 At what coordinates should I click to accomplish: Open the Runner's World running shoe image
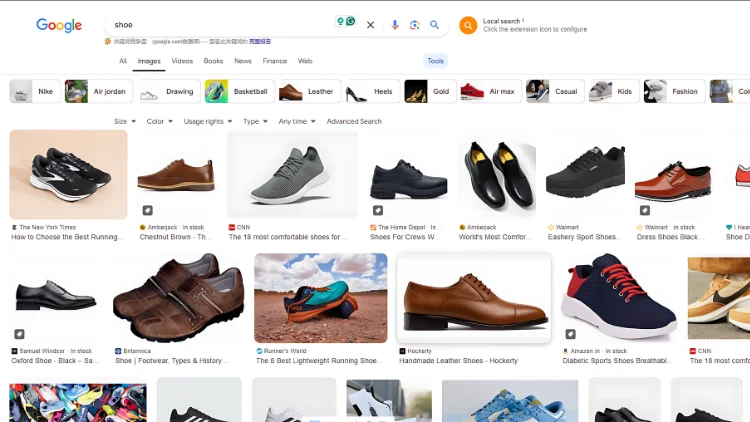pyautogui.click(x=320, y=298)
